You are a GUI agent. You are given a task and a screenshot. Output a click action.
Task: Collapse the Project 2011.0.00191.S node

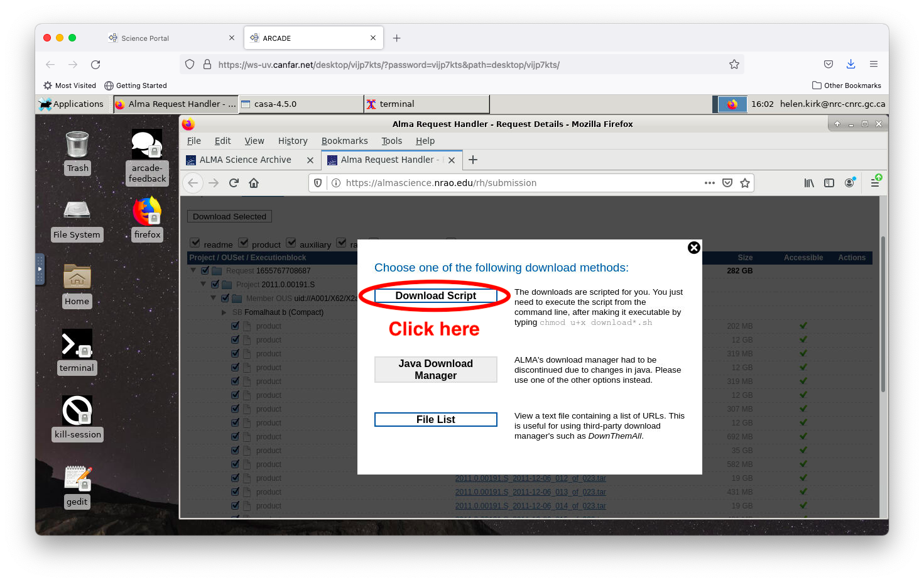204,284
